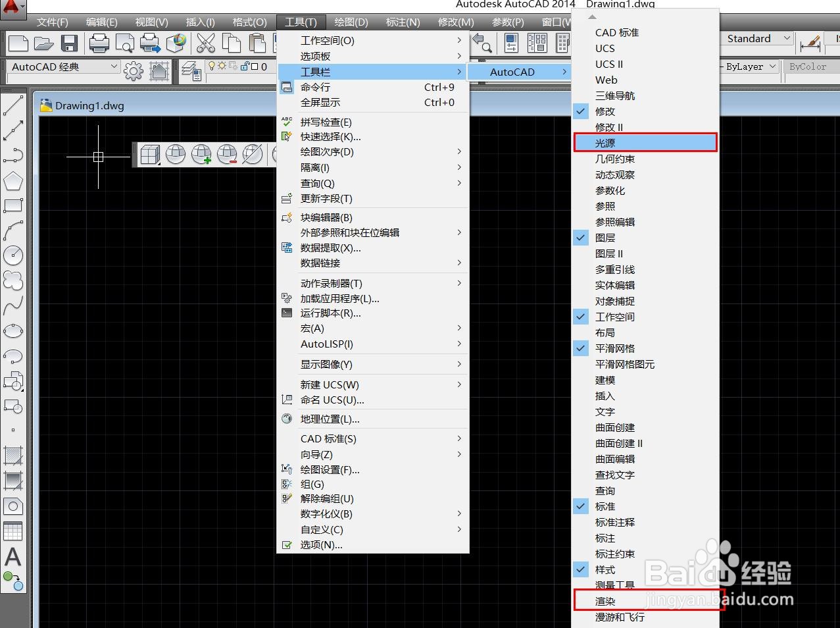This screenshot has width=840, height=628.
Task: Select the Construction Line tool
Action: pos(13,130)
